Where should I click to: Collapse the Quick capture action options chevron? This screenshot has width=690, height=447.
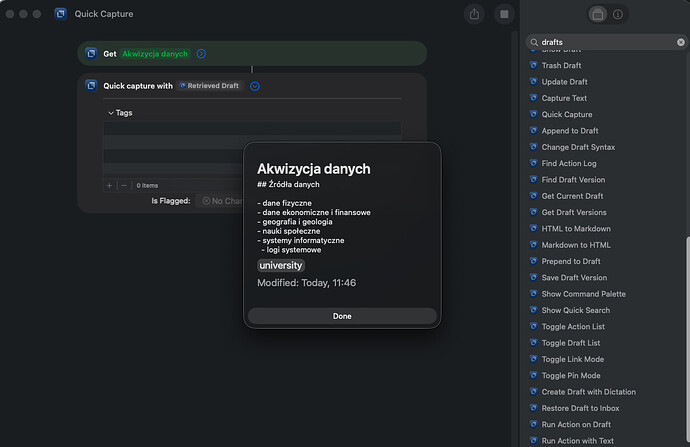(255, 86)
